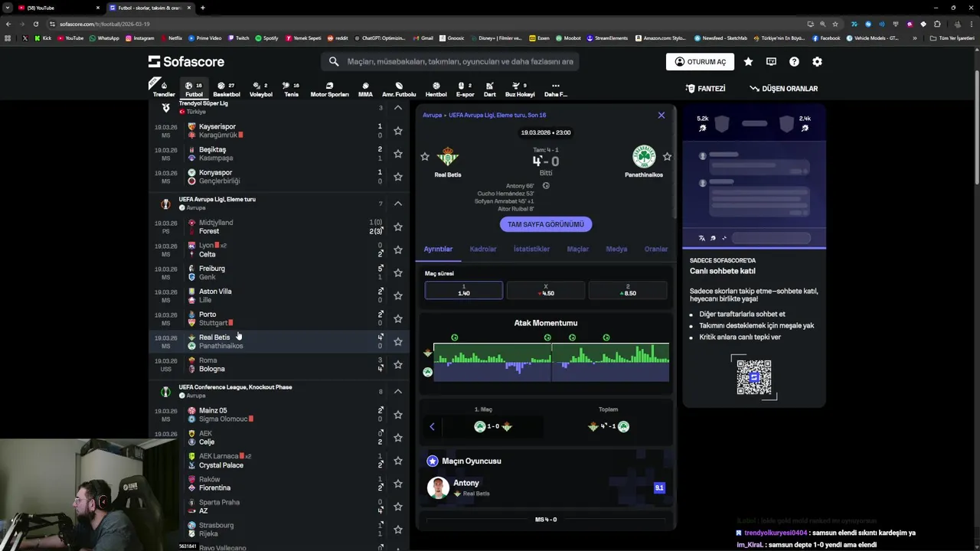Select the Tenis sport tab

pyautogui.click(x=291, y=90)
